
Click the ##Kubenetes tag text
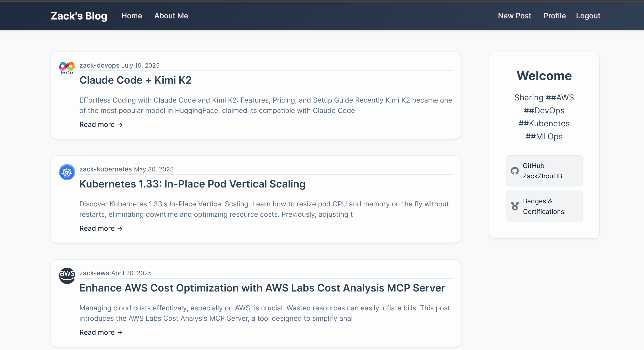544,124
